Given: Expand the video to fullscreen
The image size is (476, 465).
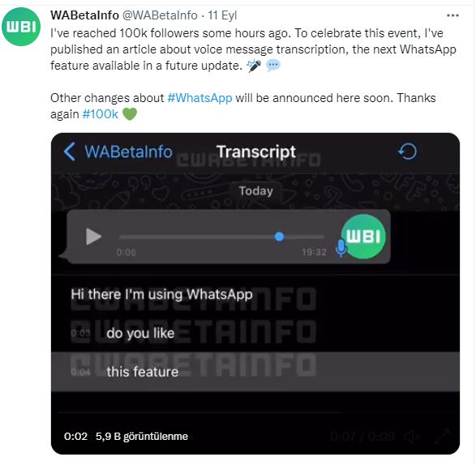Looking at the screenshot, I should pos(442,437).
